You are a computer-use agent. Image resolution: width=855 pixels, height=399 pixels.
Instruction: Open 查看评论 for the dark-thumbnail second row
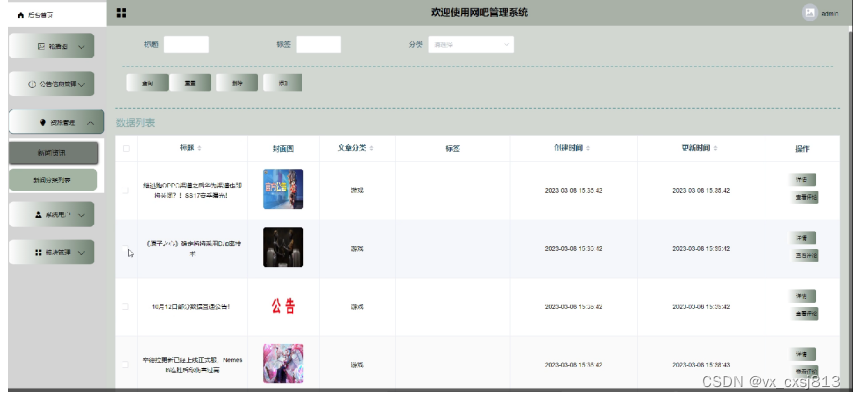(804, 256)
